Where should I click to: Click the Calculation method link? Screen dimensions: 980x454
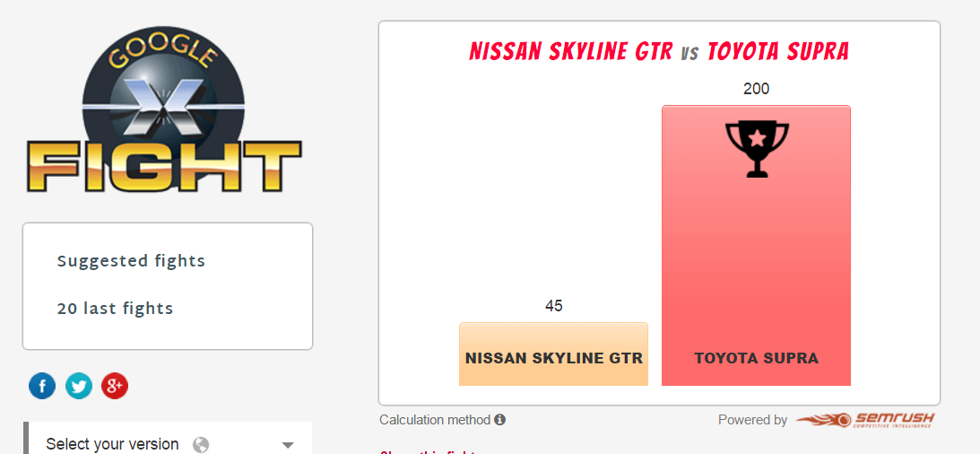pyautogui.click(x=435, y=420)
